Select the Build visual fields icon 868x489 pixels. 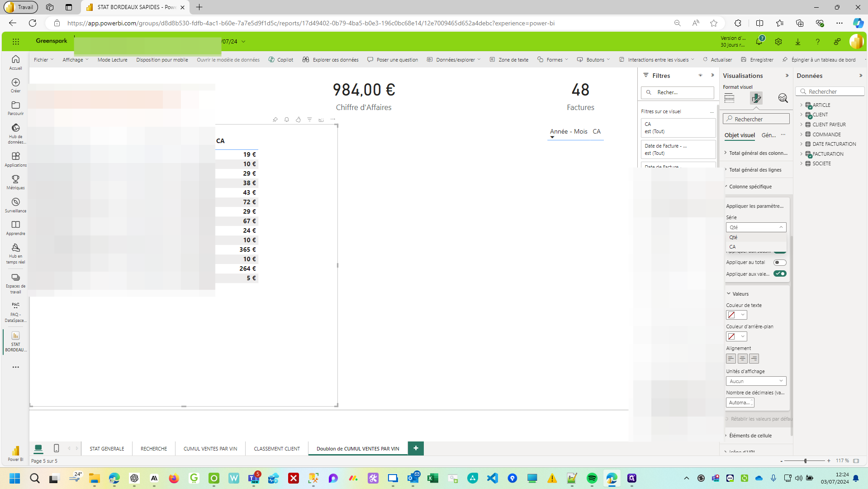click(729, 98)
